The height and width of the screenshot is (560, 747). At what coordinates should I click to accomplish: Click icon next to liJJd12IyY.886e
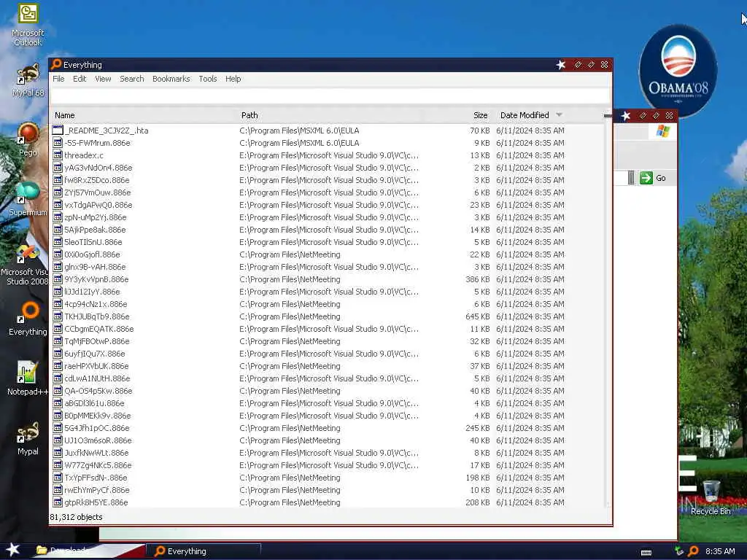click(58, 292)
